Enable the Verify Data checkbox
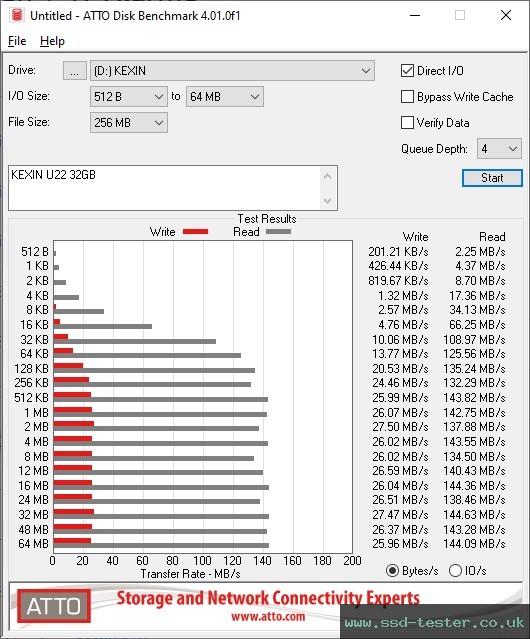Image resolution: width=530 pixels, height=639 pixels. pos(407,123)
